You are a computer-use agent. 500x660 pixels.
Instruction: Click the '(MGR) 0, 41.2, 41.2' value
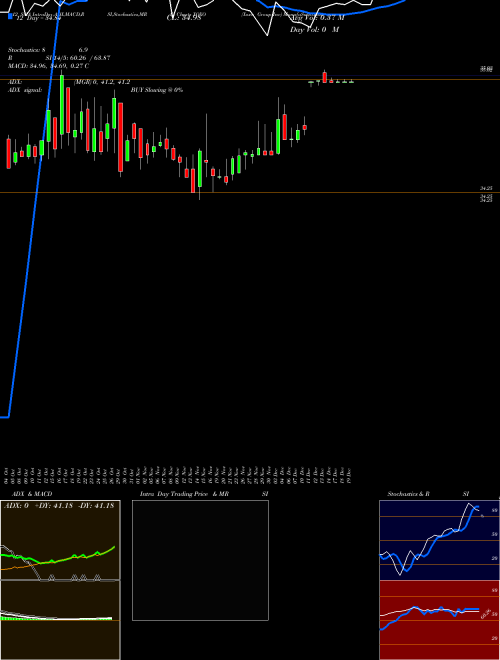[101, 82]
